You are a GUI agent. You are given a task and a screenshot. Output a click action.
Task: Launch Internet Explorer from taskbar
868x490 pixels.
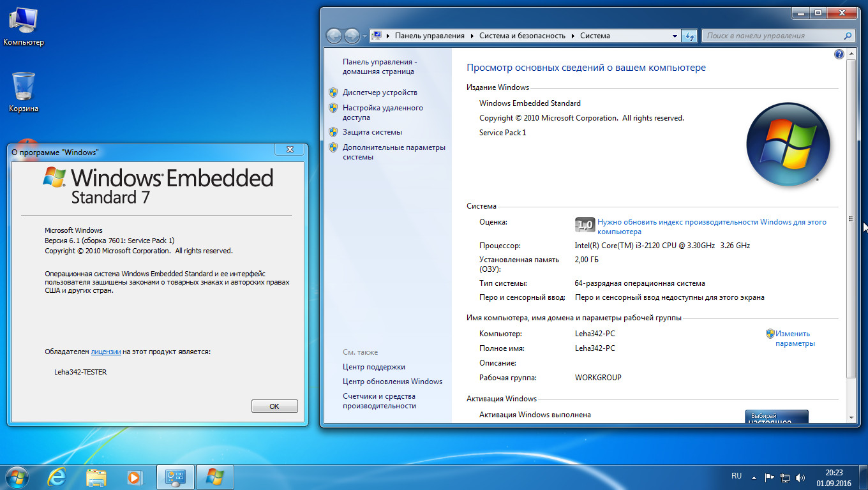[x=57, y=477]
